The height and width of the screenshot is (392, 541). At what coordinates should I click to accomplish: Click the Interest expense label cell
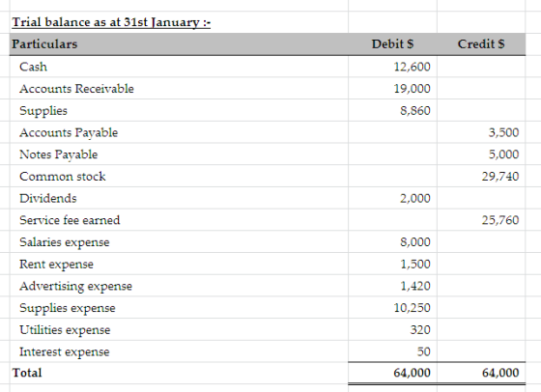(x=65, y=352)
